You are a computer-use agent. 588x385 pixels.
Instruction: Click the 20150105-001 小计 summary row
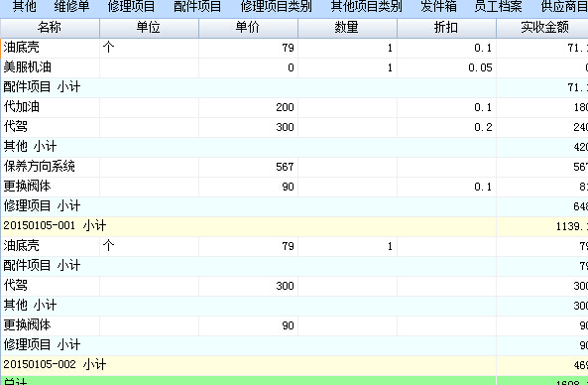point(294,226)
